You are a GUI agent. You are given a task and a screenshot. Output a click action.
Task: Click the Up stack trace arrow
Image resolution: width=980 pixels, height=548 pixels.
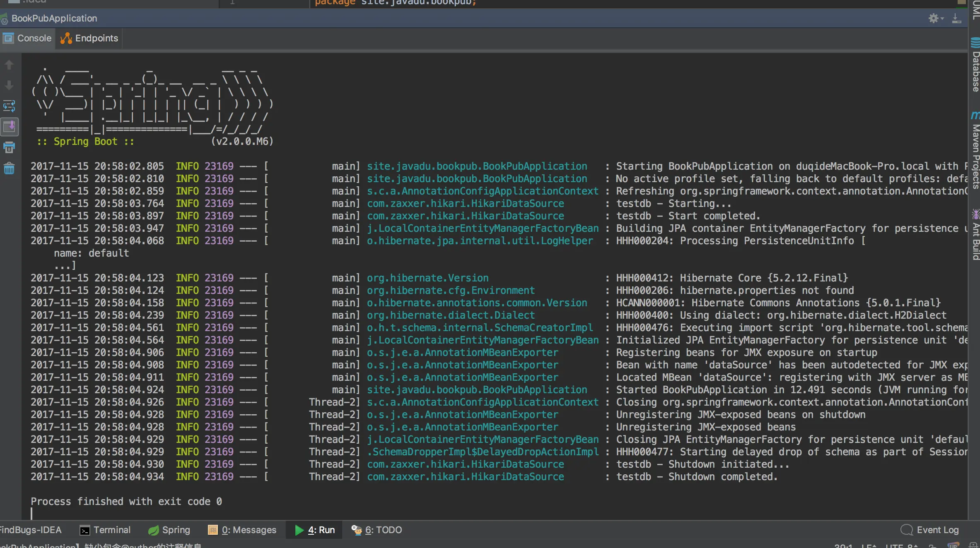point(9,65)
